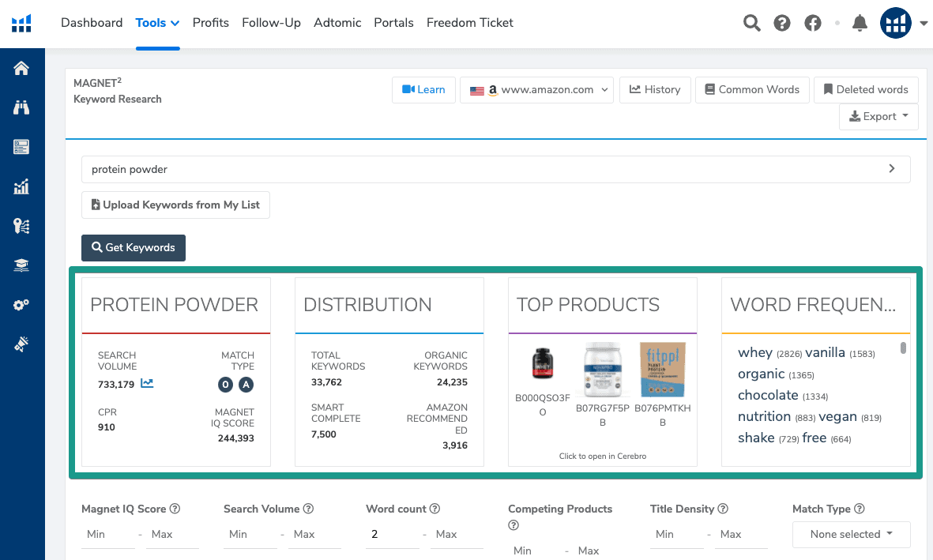
Task: Open Match Type None selected dropdown
Action: point(852,535)
